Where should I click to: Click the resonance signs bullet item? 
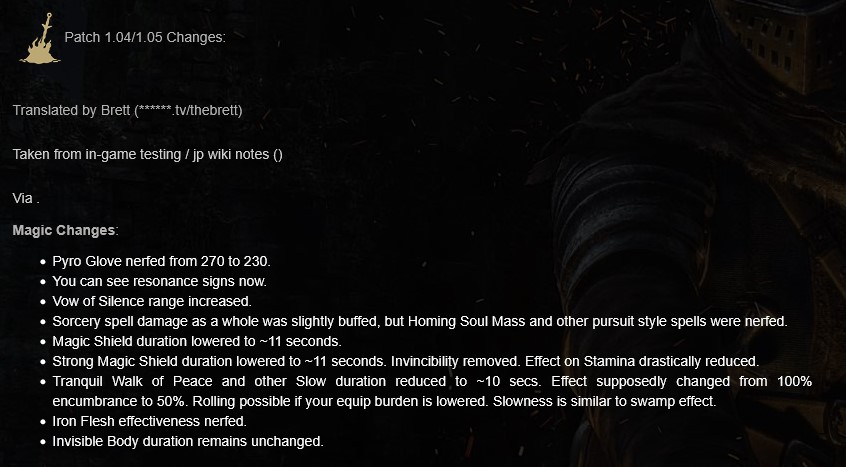tap(159, 281)
